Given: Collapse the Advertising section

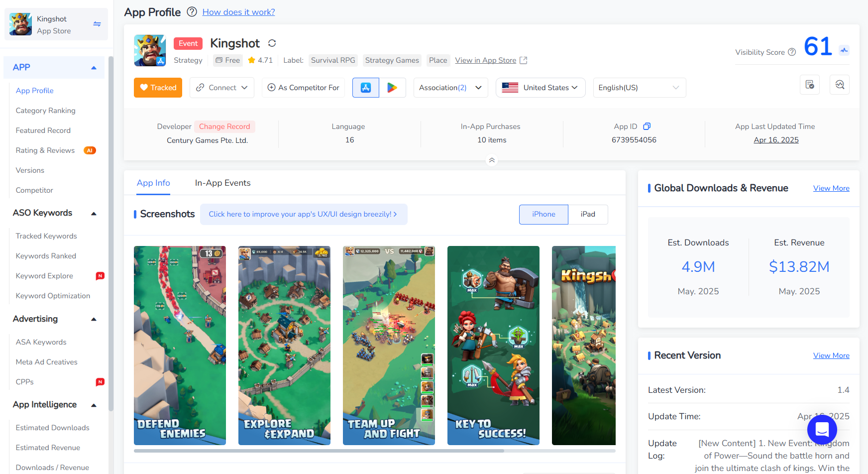Looking at the screenshot, I should [94, 319].
